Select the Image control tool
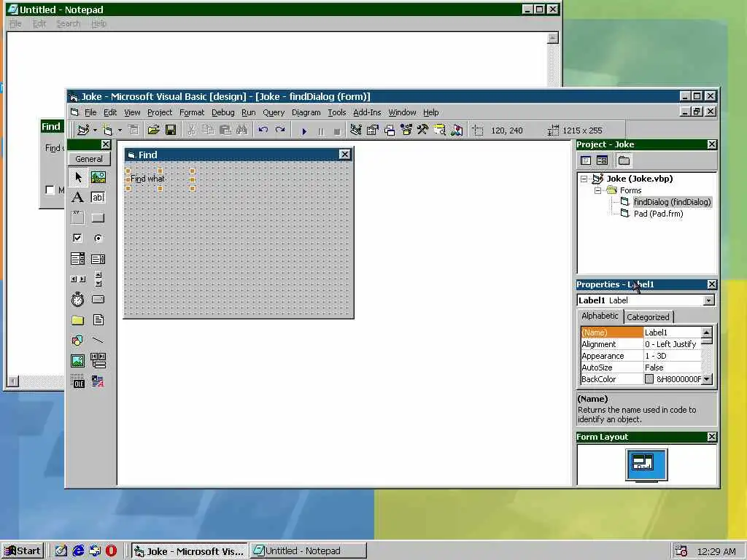747x560 pixels. [x=77, y=361]
